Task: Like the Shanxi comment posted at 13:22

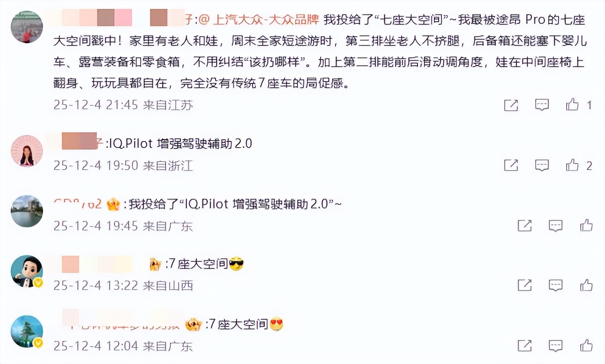Action: pyautogui.click(x=586, y=285)
